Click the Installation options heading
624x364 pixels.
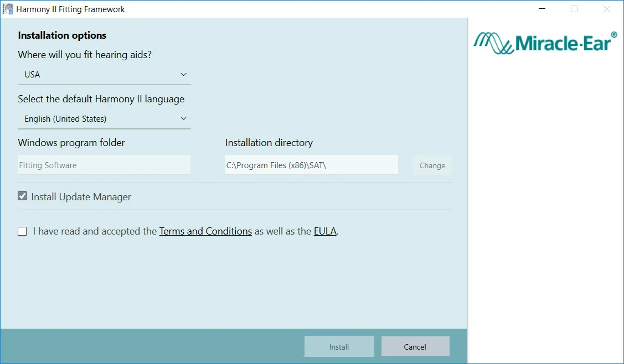(62, 35)
